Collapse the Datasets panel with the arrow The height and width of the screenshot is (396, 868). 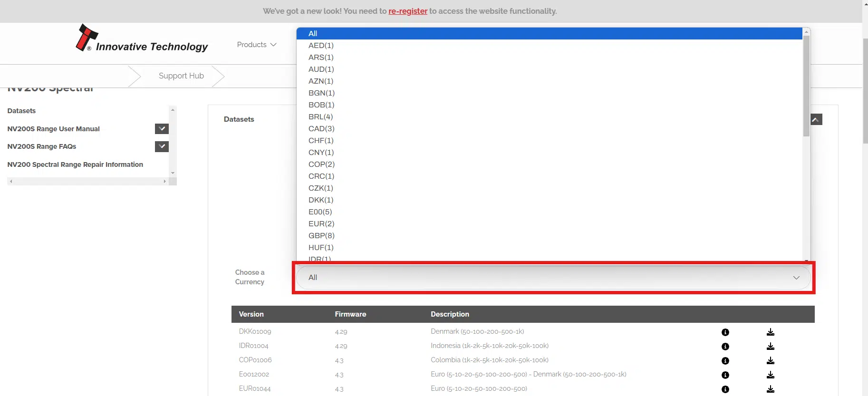pos(816,119)
